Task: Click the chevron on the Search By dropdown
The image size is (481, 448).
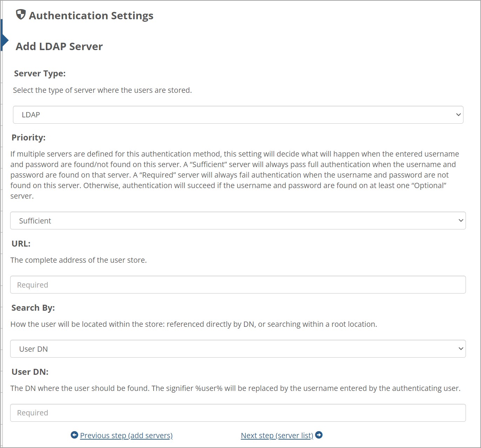Action: tap(461, 349)
